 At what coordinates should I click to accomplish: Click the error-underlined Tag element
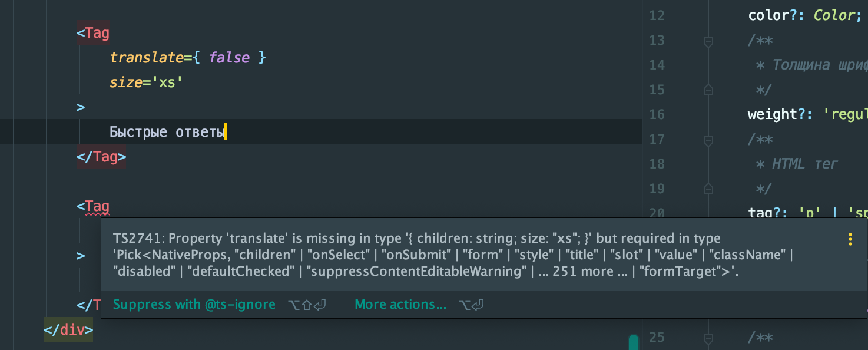click(x=97, y=207)
